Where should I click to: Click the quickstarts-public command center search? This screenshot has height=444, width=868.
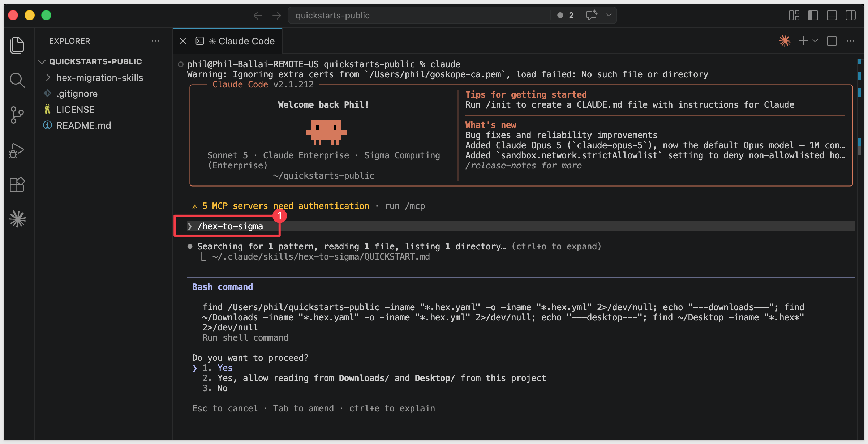pyautogui.click(x=418, y=15)
